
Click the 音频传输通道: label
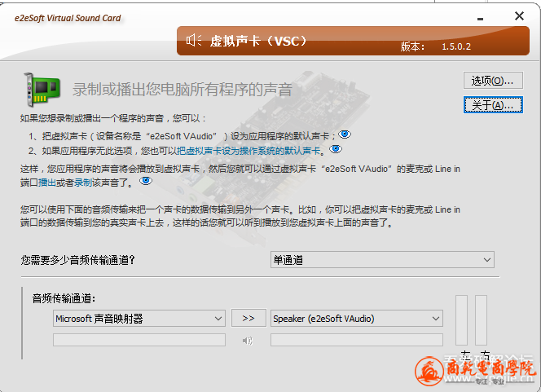click(x=64, y=298)
